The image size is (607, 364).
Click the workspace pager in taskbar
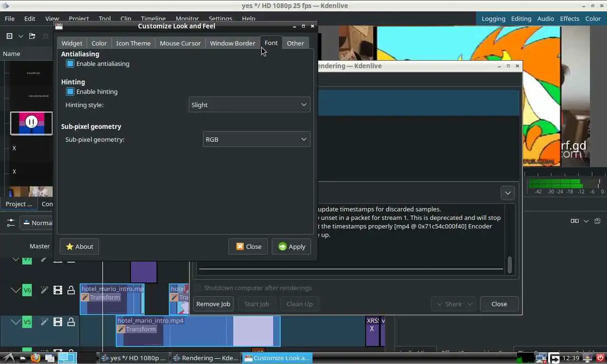67,358
